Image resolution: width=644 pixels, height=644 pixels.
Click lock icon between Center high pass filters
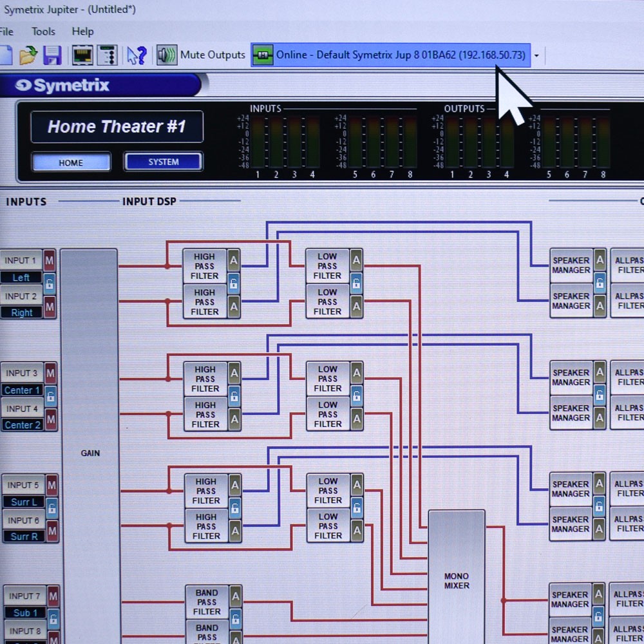(234, 396)
